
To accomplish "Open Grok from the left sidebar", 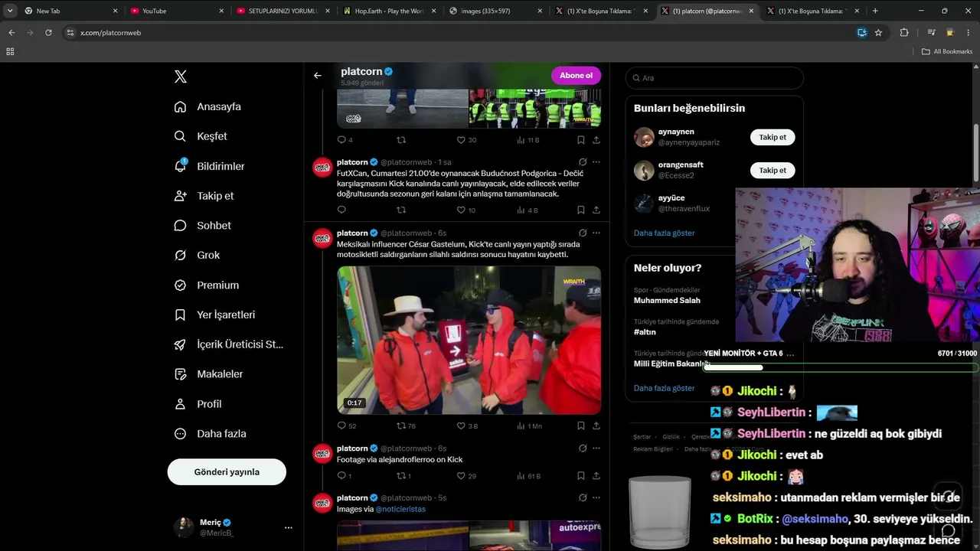I will [197, 255].
